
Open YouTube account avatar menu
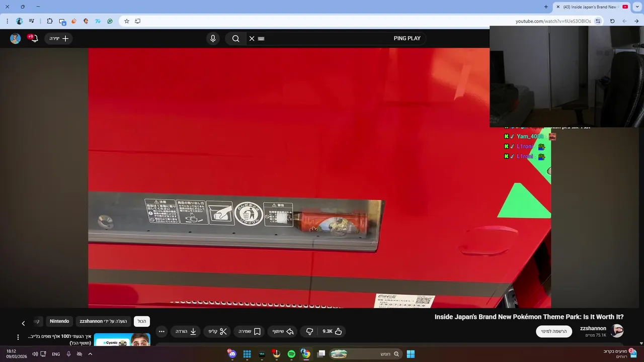[x=16, y=39]
